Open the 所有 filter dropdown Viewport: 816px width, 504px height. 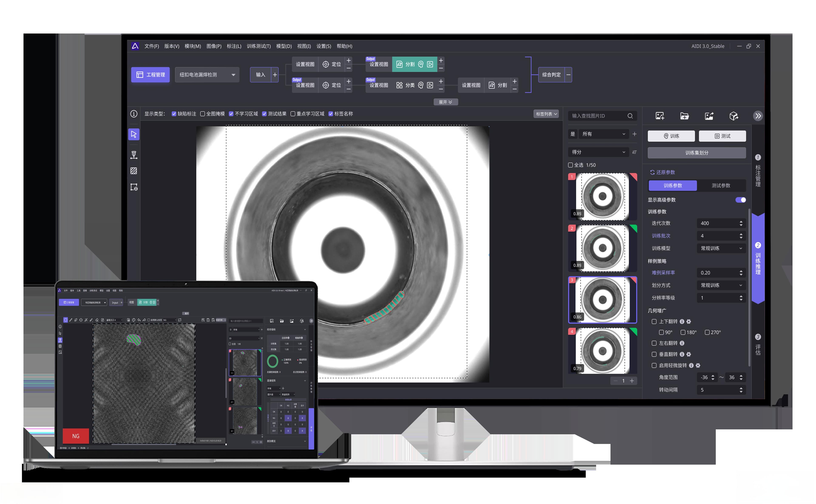[603, 134]
